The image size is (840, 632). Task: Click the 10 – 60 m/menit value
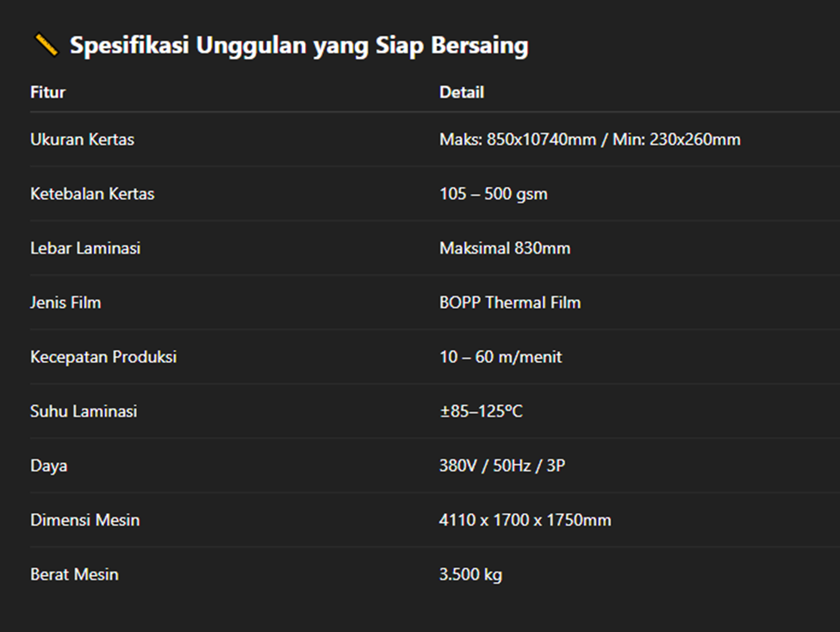pos(501,357)
